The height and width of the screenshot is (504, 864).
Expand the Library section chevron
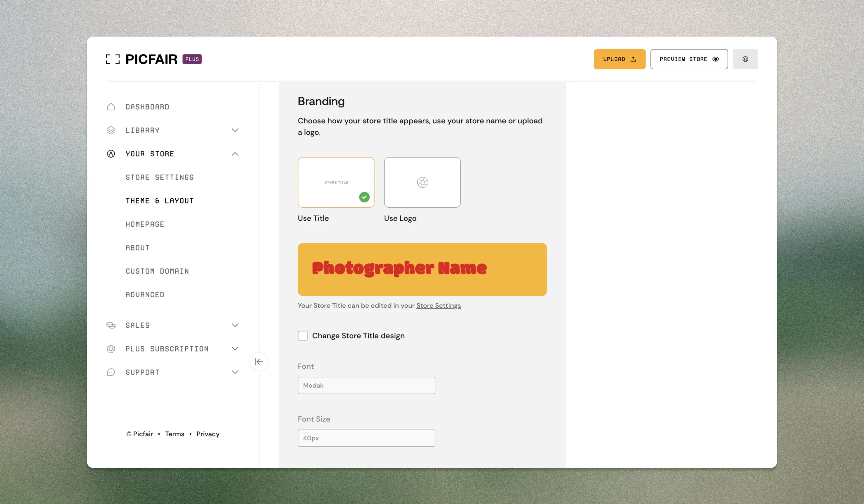point(235,130)
